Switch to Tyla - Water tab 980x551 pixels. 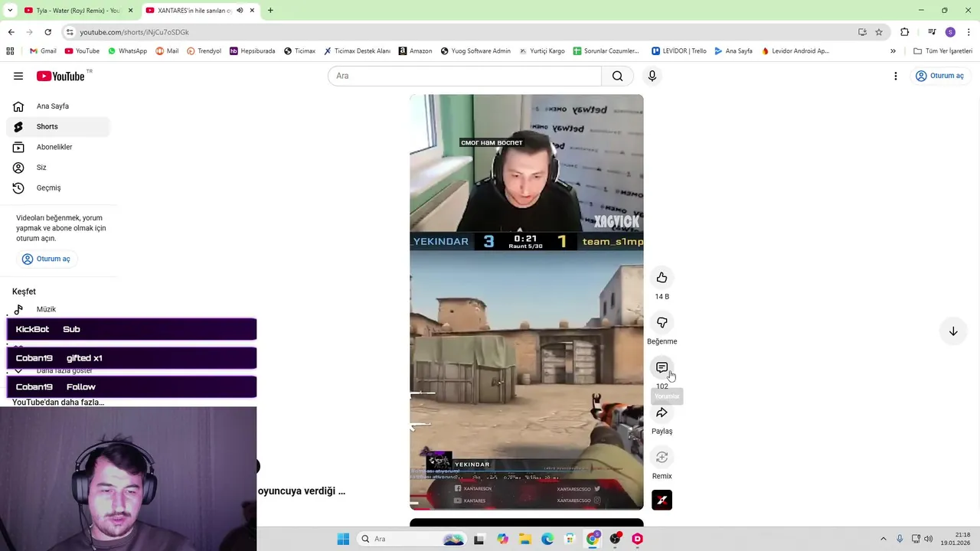click(77, 11)
